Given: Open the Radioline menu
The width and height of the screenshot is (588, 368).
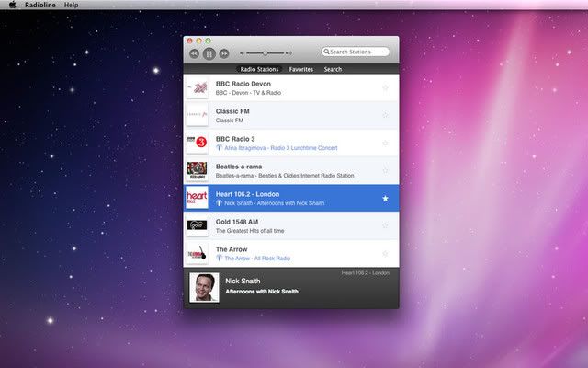Looking at the screenshot, I should point(40,5).
